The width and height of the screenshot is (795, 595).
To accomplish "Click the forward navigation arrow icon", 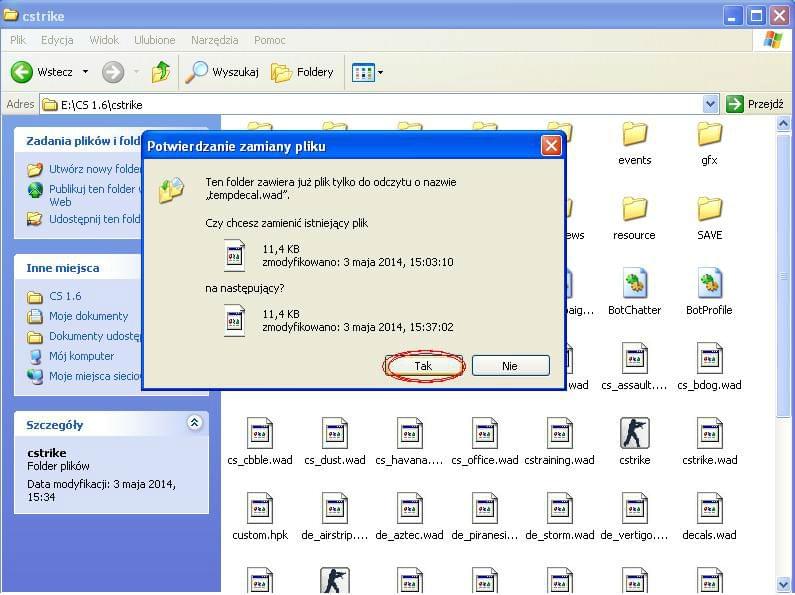I will click(113, 72).
